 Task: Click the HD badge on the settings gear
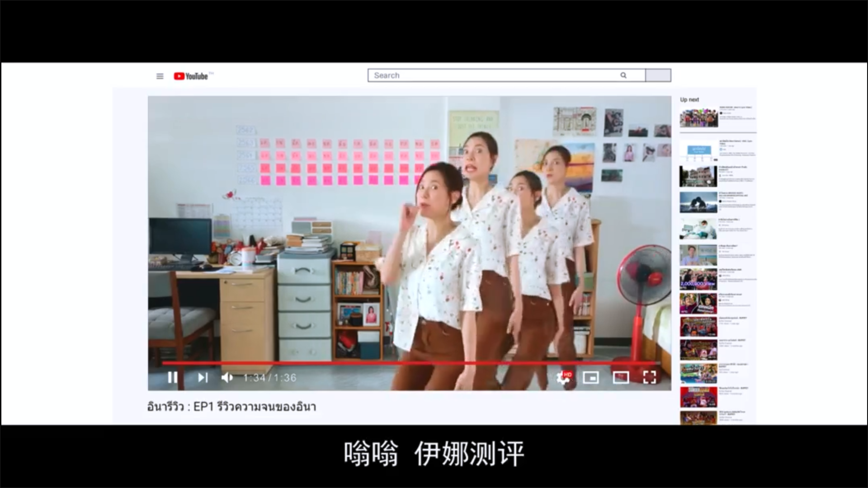click(x=569, y=374)
